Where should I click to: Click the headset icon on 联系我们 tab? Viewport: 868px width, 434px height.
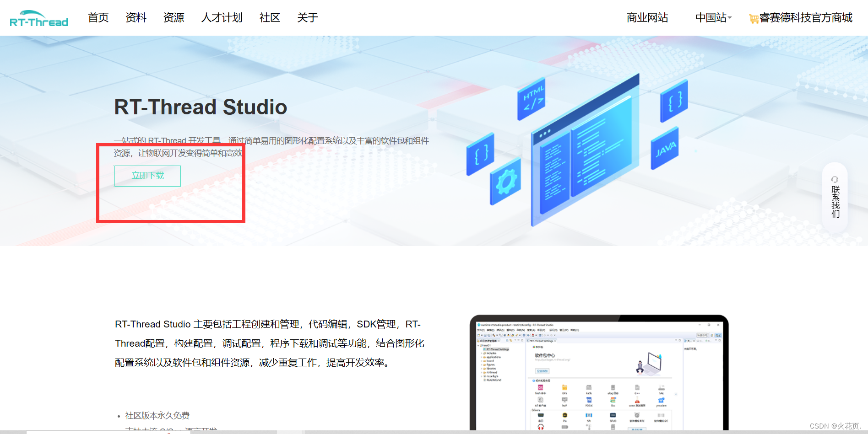835,180
